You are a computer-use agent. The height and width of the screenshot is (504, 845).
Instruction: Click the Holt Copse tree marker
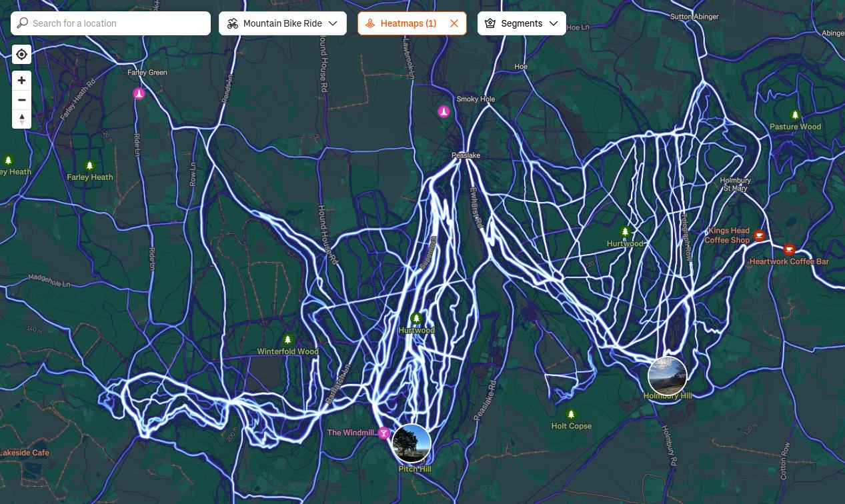click(x=571, y=415)
